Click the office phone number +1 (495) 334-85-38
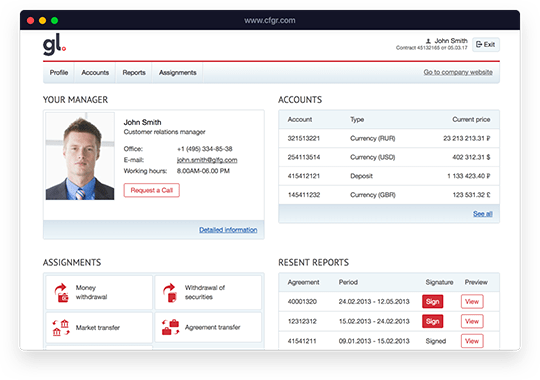Image resolution: width=540 pixels, height=380 pixels. point(205,149)
